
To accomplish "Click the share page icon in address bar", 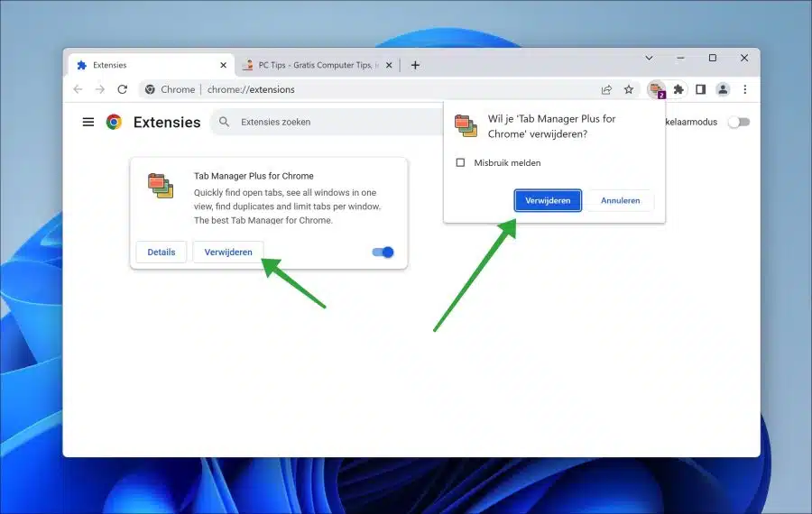I will [x=606, y=89].
